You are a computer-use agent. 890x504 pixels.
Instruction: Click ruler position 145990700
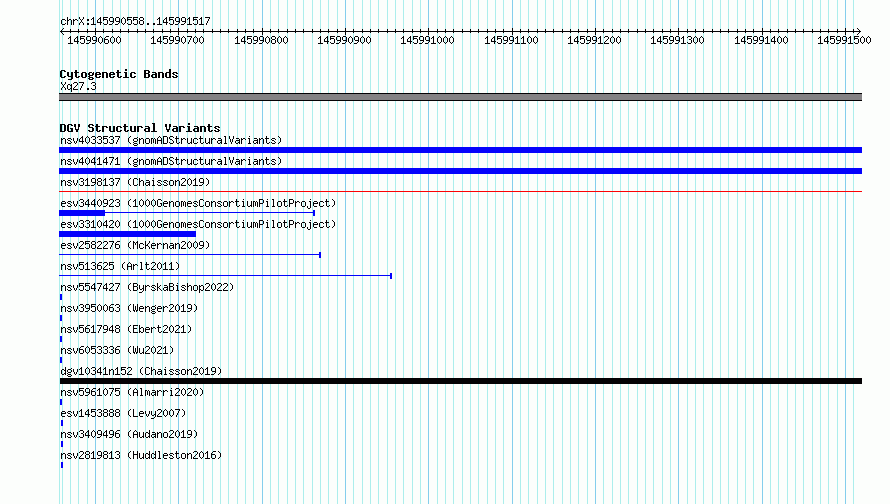(177, 40)
